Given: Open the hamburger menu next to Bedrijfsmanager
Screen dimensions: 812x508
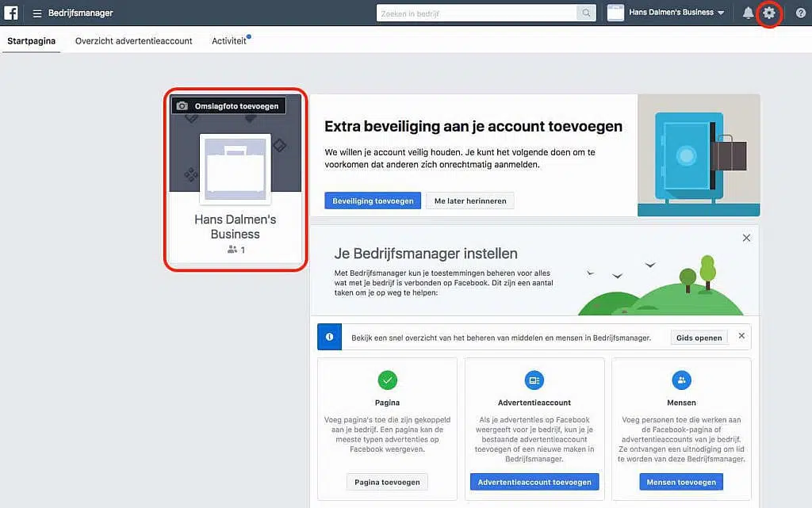Looking at the screenshot, I should [x=37, y=13].
